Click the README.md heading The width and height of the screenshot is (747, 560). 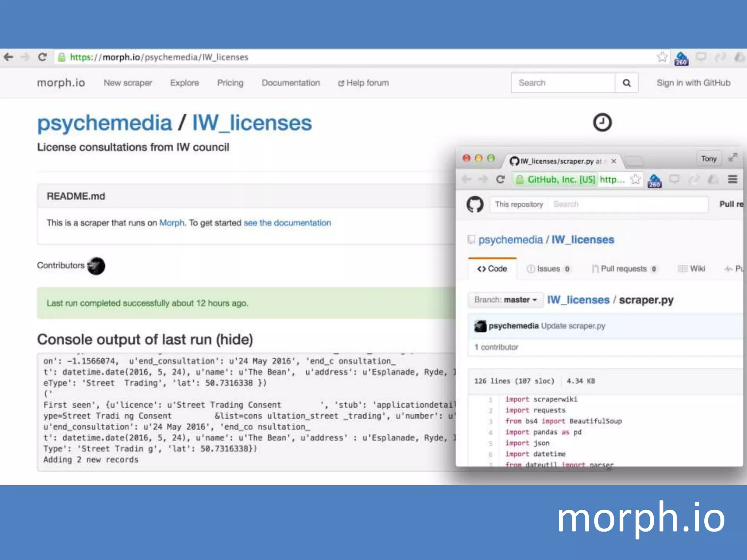point(76,196)
